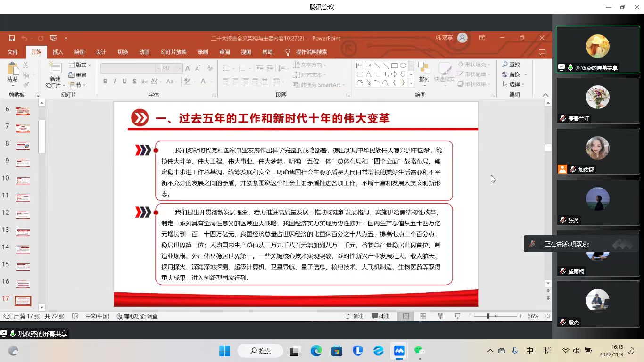Screen dimensions: 644x362
Task: Expand the Layout (版式) dropdown
Action: [x=78, y=65]
